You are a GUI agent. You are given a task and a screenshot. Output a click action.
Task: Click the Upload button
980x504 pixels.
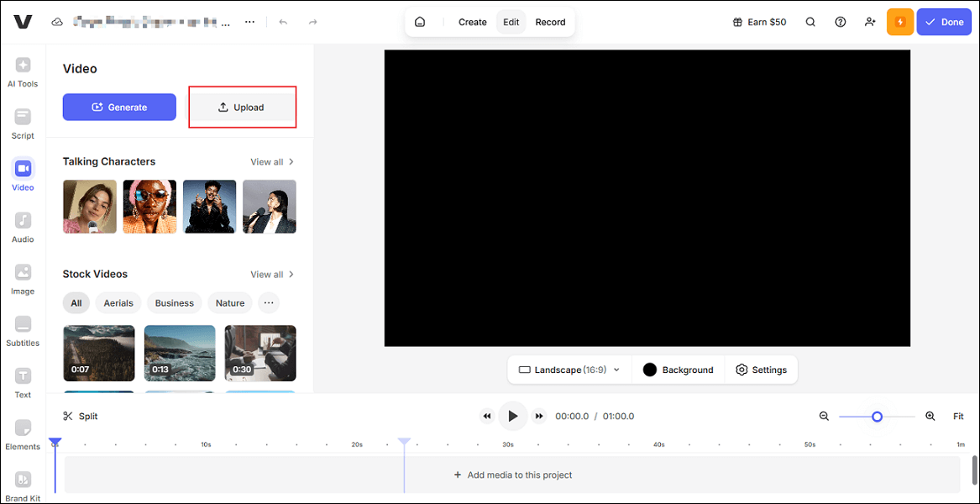pos(242,107)
